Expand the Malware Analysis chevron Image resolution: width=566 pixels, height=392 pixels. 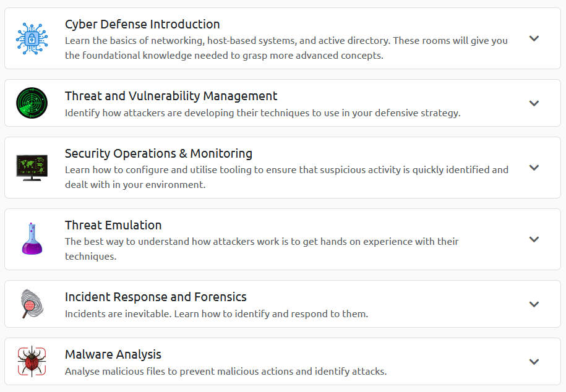[x=534, y=362]
